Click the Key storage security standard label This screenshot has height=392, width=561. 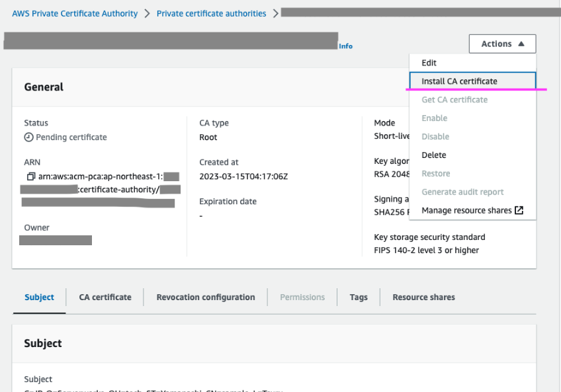(x=430, y=237)
